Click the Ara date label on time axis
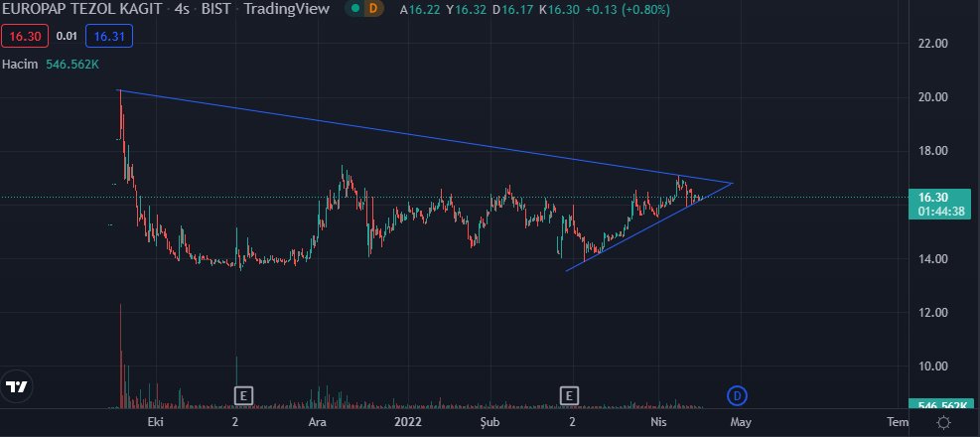Screen dimensions: 980x437 pos(318,422)
